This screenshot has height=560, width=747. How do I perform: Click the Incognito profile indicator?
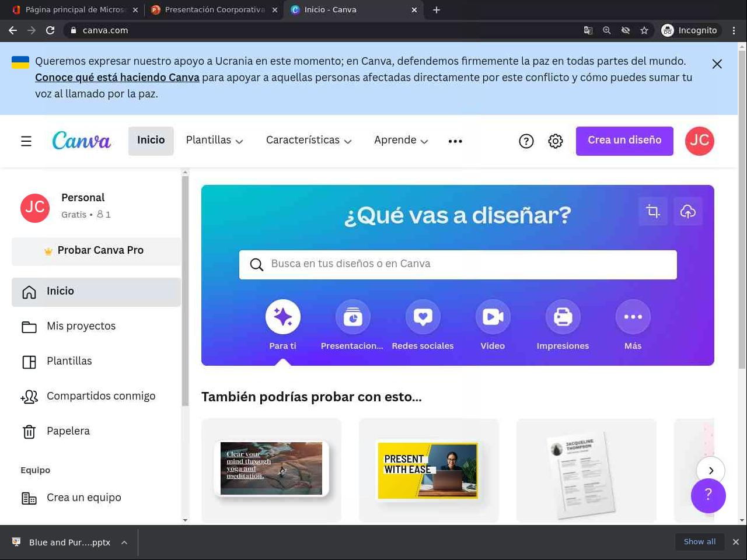[690, 30]
